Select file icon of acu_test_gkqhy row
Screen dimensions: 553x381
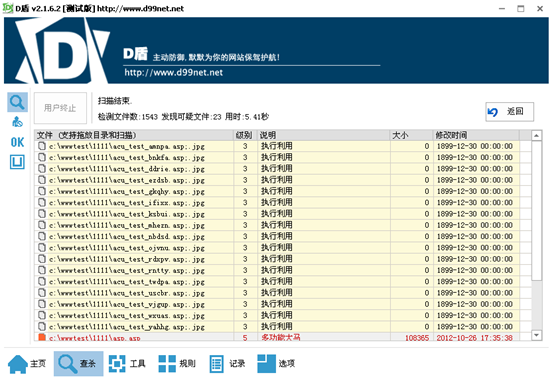point(42,191)
